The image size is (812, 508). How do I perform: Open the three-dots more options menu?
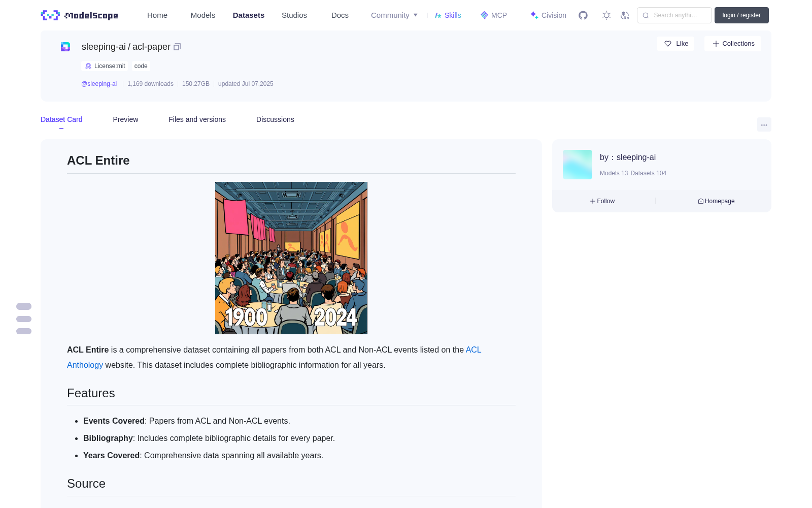[764, 124]
